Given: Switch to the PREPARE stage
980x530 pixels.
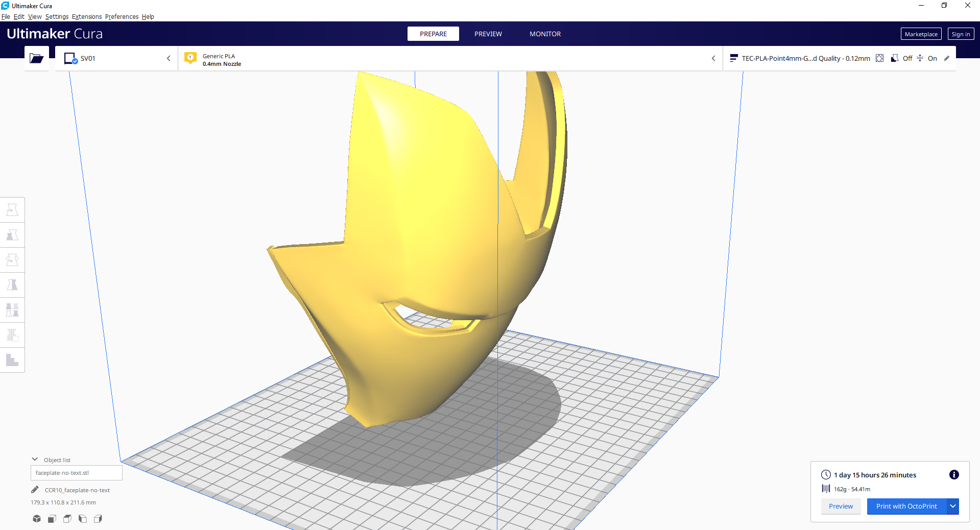Looking at the screenshot, I should pyautogui.click(x=433, y=34).
